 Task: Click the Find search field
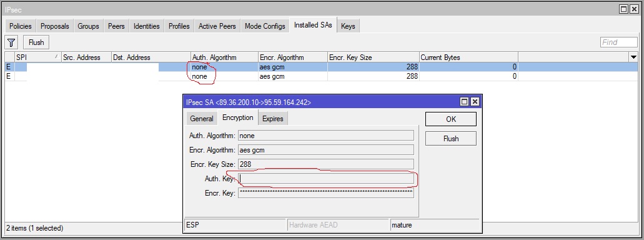(x=619, y=42)
